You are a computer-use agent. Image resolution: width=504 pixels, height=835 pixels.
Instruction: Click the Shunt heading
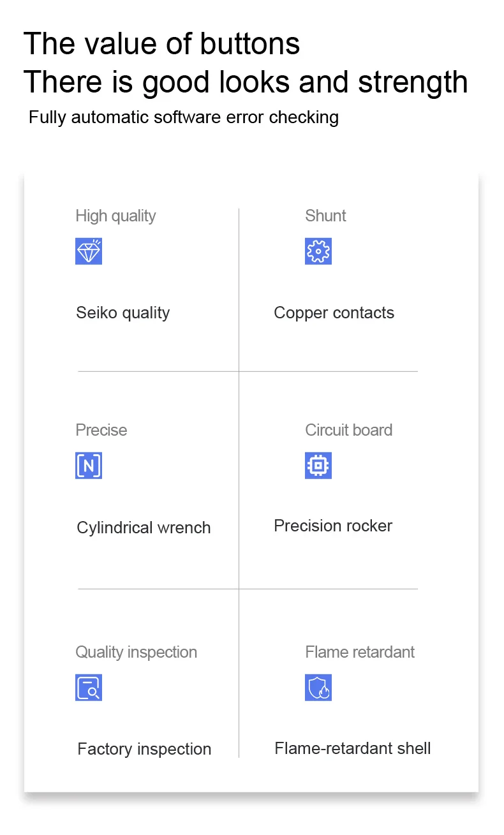[325, 216]
